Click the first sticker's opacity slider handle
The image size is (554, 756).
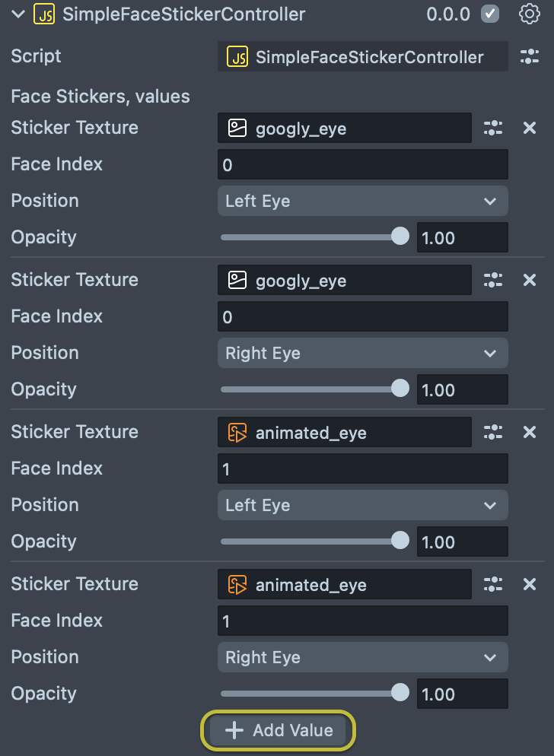pyautogui.click(x=400, y=237)
